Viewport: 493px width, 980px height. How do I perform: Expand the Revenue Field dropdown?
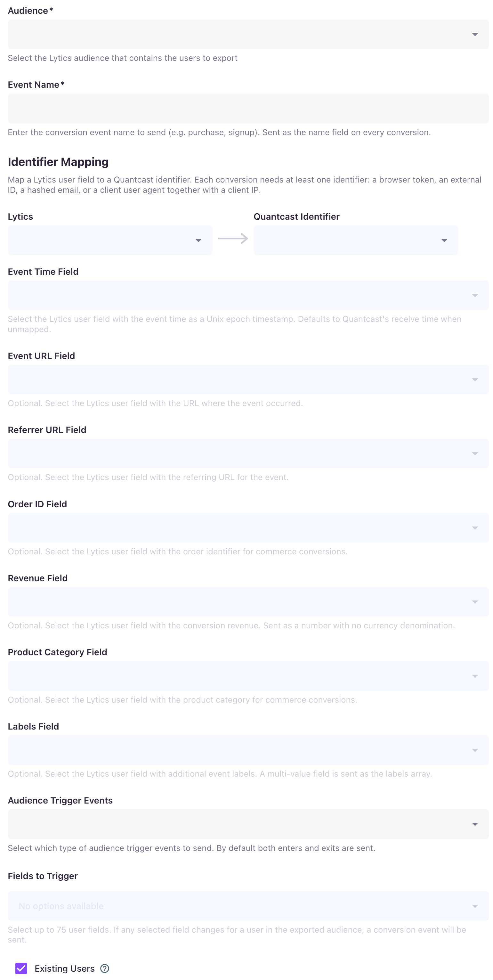tap(248, 601)
